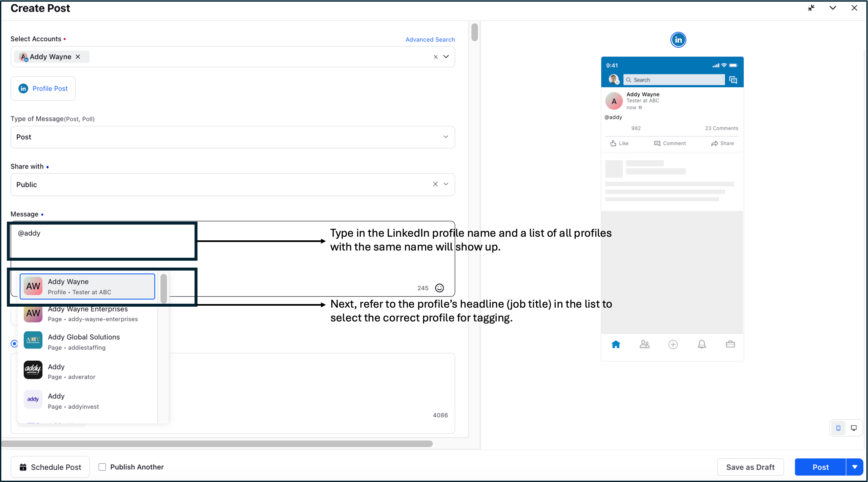Click the My Network icon in the preview
Image resolution: width=868 pixels, height=482 pixels.
point(644,344)
